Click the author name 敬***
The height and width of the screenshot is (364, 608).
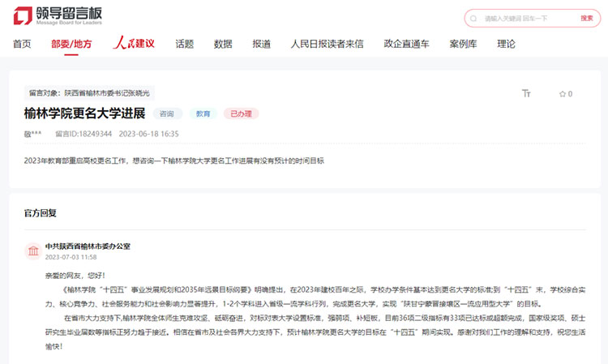[x=32, y=134]
